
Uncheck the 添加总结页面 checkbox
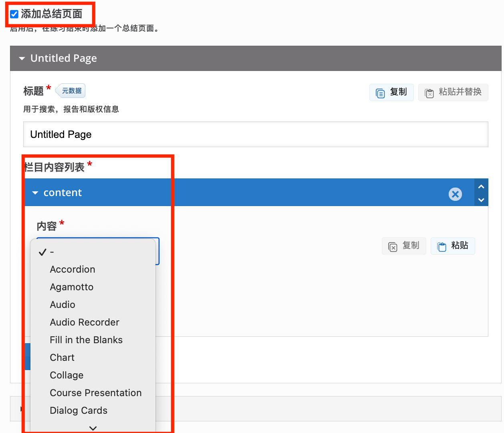point(14,14)
